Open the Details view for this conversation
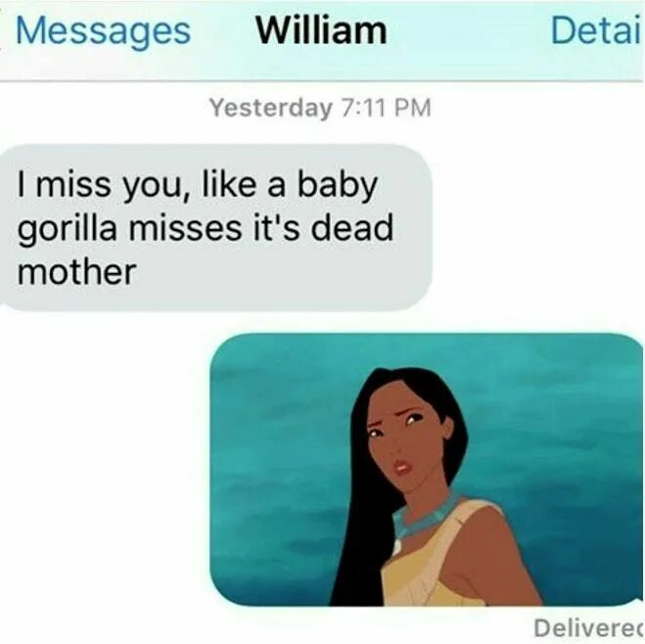 [x=596, y=30]
